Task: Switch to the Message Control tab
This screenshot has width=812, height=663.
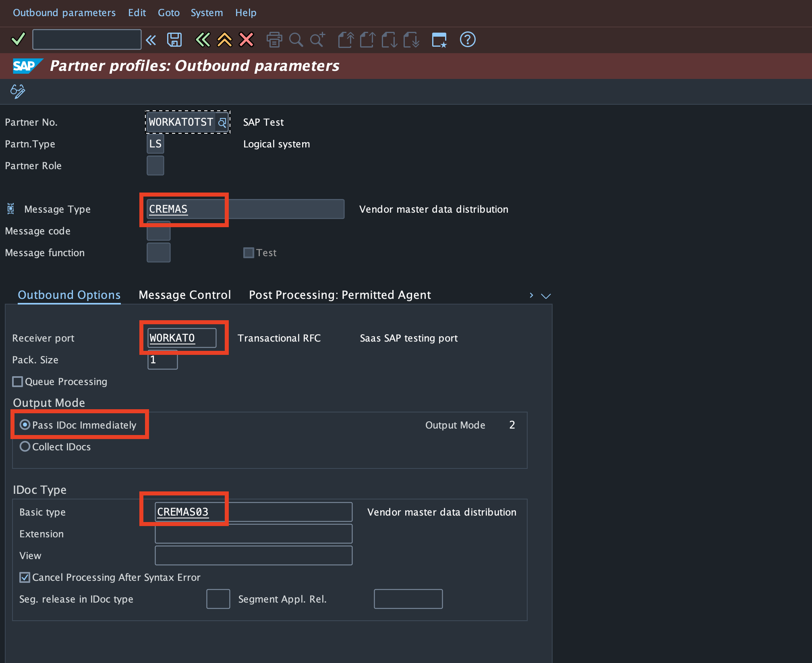Action: click(185, 295)
